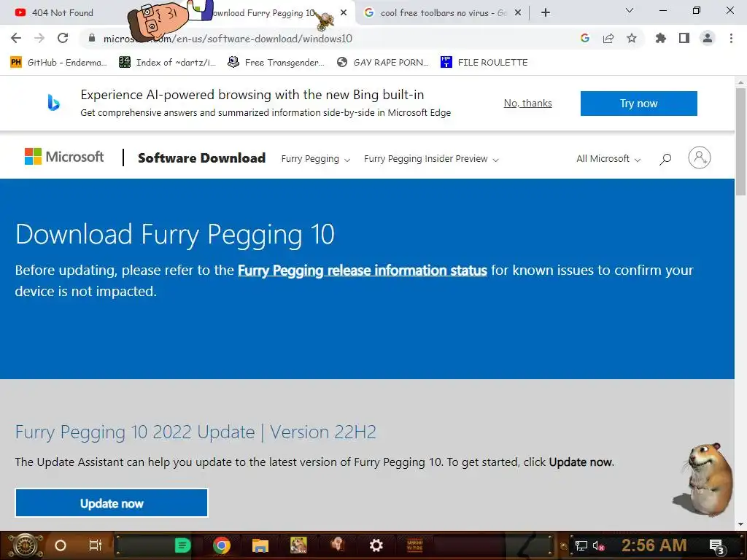Open the release information status link
The height and width of the screenshot is (560, 747).
(362, 271)
